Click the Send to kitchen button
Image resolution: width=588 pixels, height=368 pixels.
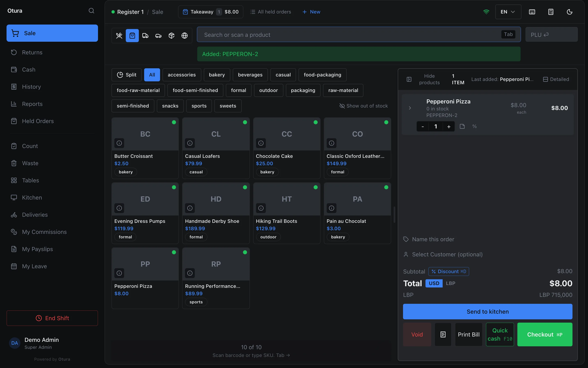click(488, 312)
